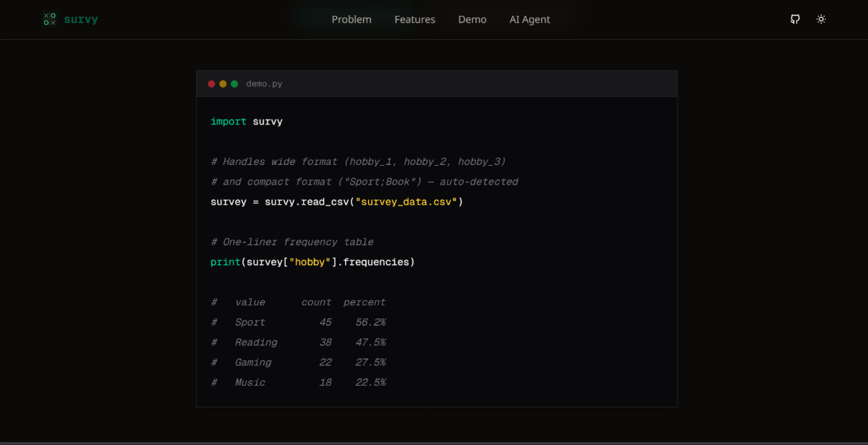Click the "# and compact format" comment line
Viewport: 868px width, 445px height.
pyautogui.click(x=365, y=182)
